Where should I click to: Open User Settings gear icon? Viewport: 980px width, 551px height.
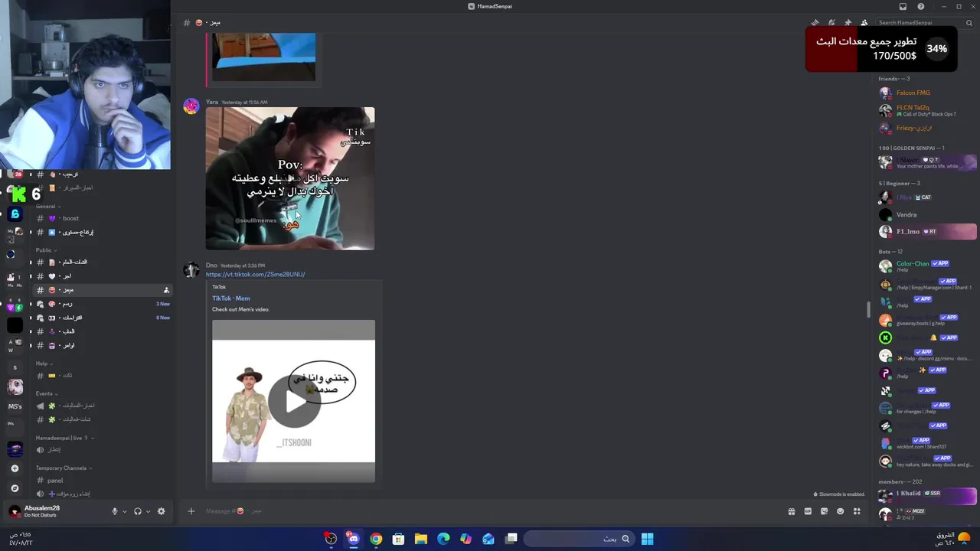point(161,511)
